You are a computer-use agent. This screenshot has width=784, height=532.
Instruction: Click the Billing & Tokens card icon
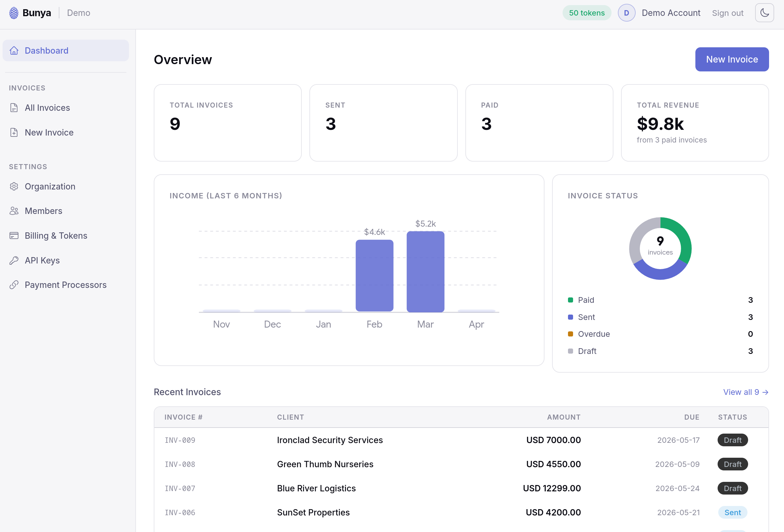click(14, 236)
